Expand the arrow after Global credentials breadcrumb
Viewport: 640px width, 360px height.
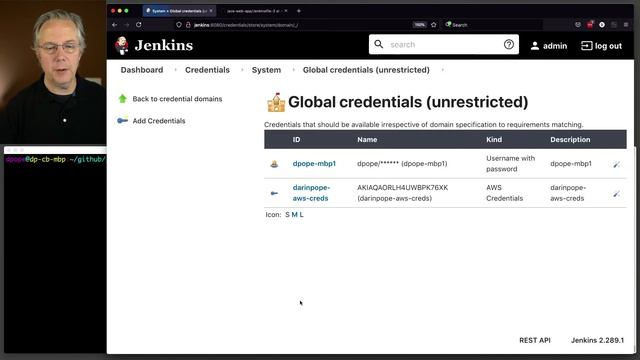click(x=442, y=70)
